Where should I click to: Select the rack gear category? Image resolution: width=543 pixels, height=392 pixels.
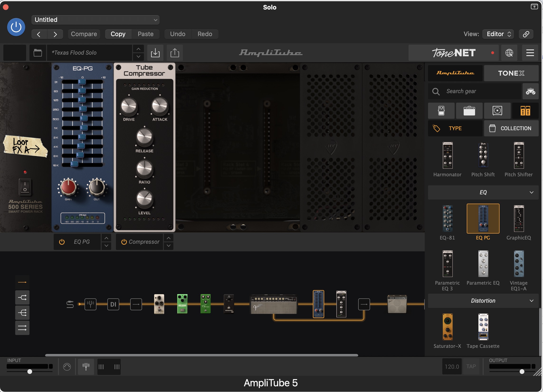pyautogui.click(x=525, y=111)
